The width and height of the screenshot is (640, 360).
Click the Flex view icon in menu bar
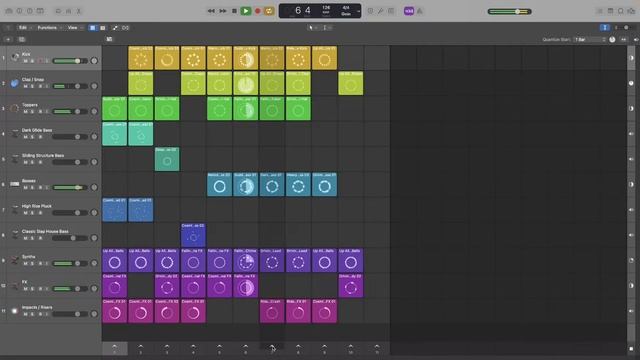point(125,28)
